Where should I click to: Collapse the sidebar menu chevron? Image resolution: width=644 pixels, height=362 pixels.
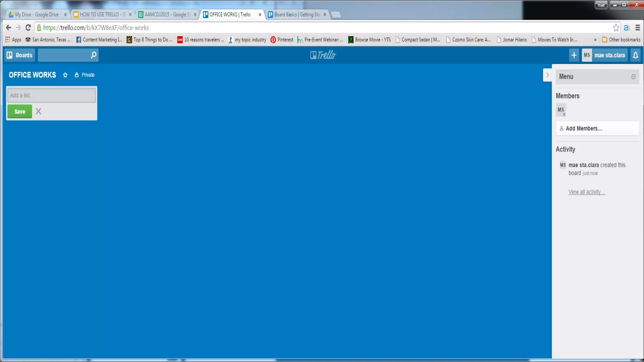point(547,75)
